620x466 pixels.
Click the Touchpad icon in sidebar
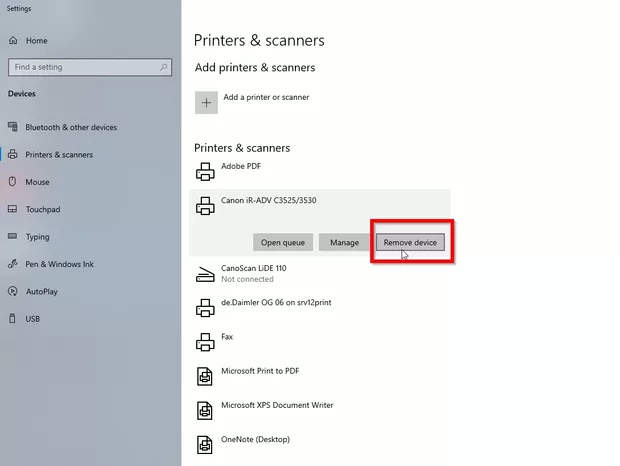click(x=13, y=209)
